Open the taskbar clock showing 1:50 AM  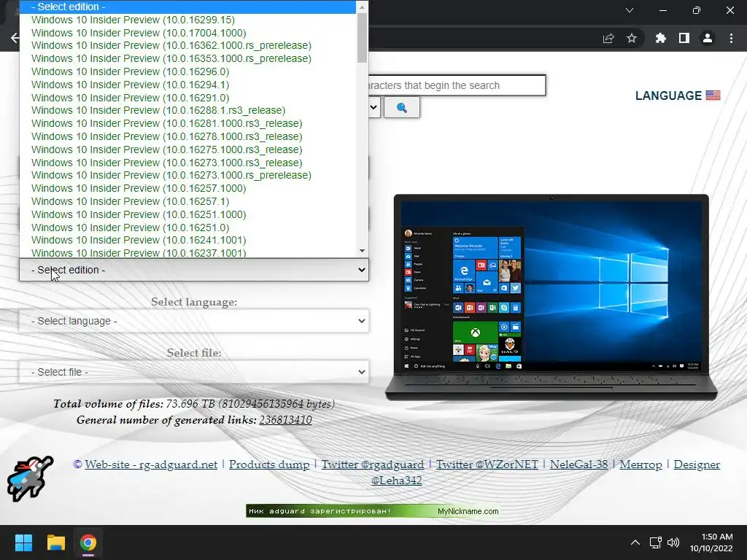point(711,542)
